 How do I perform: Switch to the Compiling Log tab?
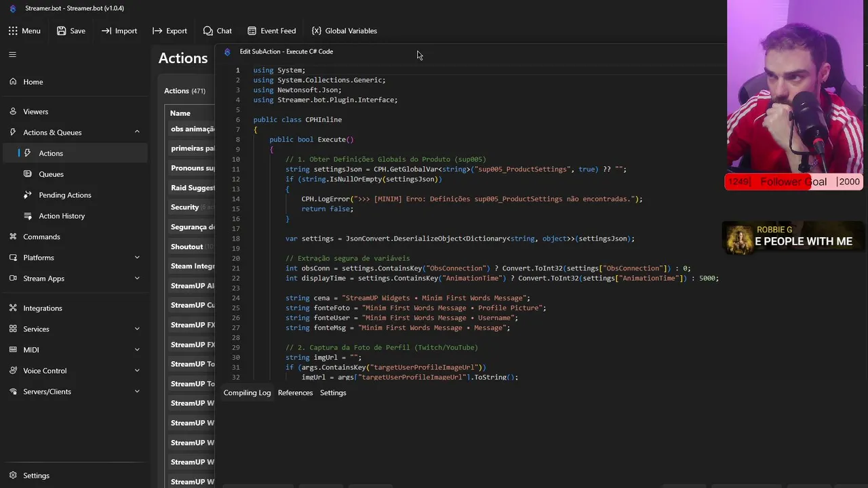247,392
